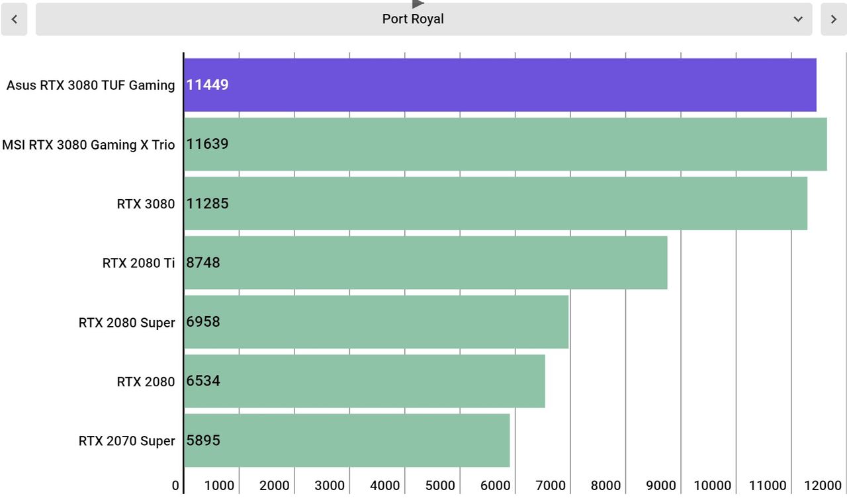Click the 7000 axis tick label
847x504 pixels.
tap(551, 486)
